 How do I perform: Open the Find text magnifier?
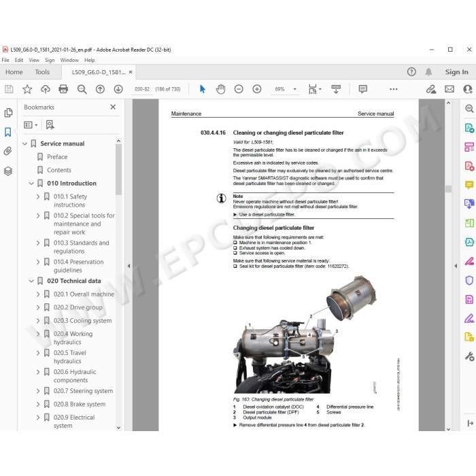pos(82,89)
